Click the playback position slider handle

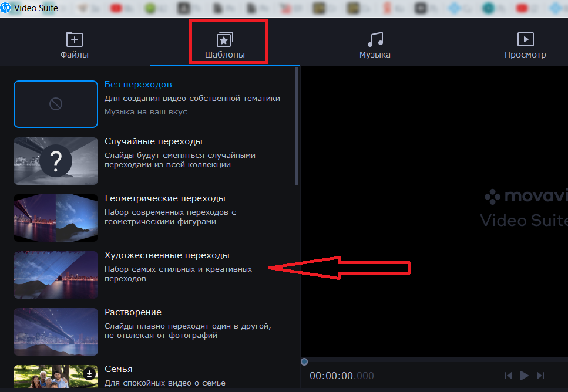[x=304, y=361]
